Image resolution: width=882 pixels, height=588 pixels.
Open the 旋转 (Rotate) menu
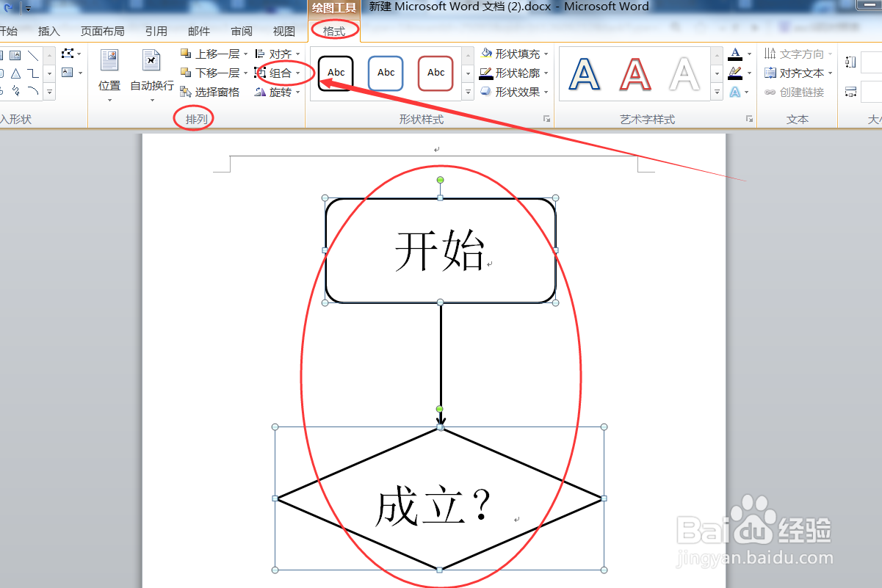tap(277, 92)
